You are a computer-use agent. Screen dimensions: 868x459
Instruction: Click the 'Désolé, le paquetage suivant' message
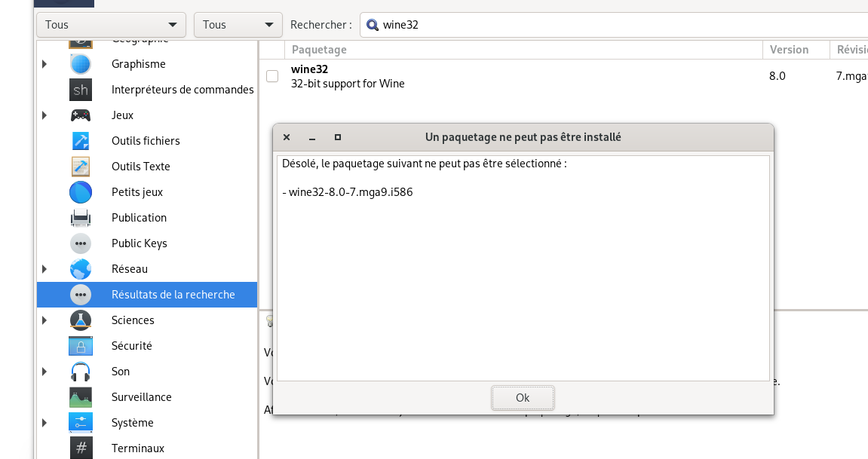(x=424, y=164)
